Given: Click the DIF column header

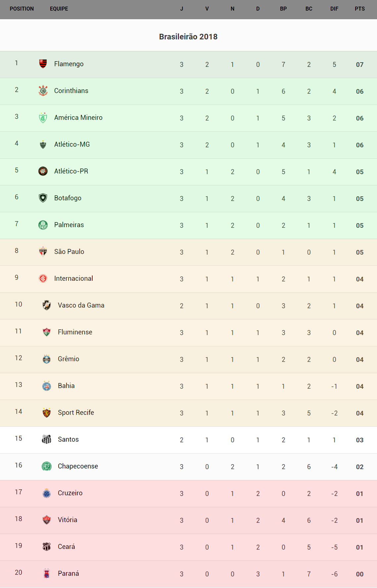Looking at the screenshot, I should tap(334, 9).
